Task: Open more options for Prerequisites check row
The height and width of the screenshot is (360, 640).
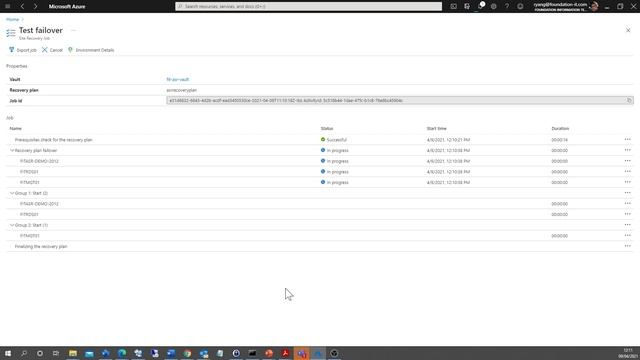Action: click(627, 140)
